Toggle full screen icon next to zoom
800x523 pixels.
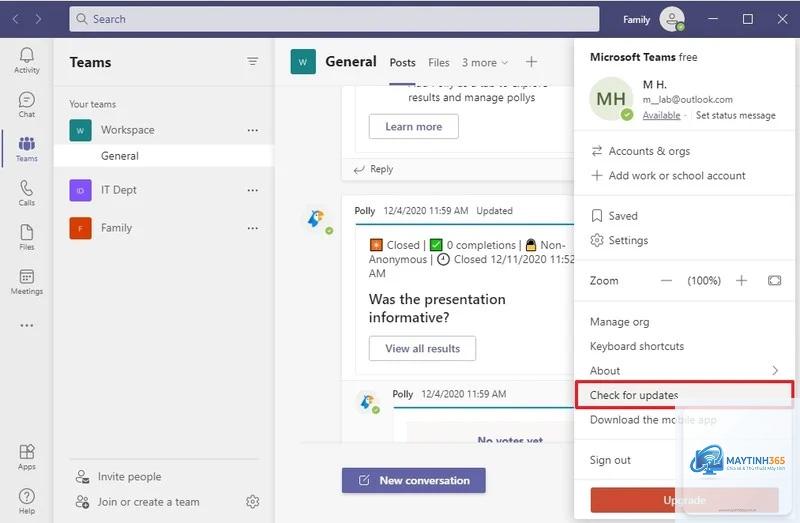click(x=774, y=281)
